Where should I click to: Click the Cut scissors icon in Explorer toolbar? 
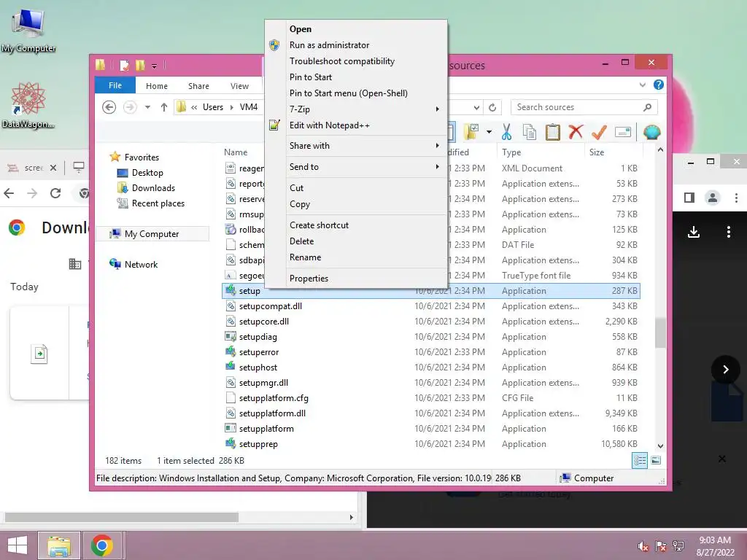click(x=506, y=132)
